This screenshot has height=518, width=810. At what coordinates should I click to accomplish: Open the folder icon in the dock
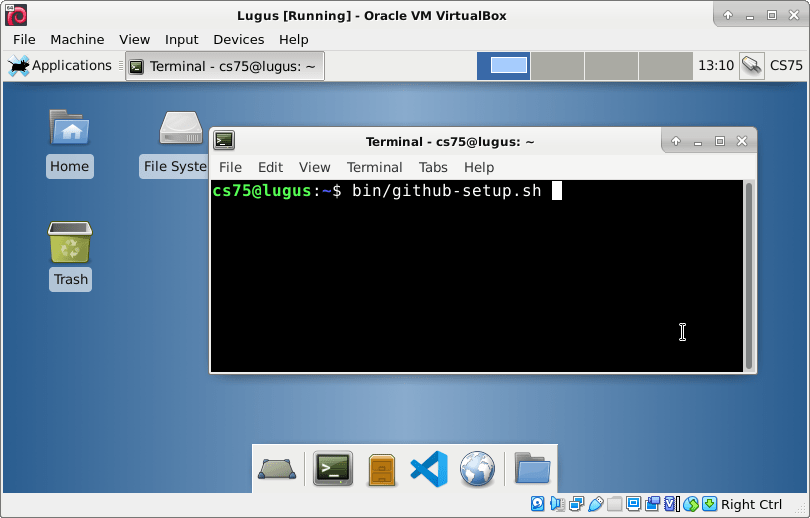[x=532, y=468]
